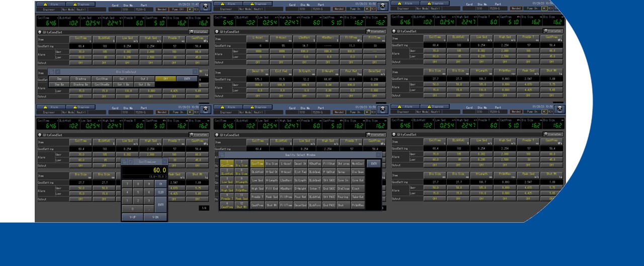644x266 pixels.
Task: Select Inten T in Quality Select Window
Action: (x=315, y=188)
